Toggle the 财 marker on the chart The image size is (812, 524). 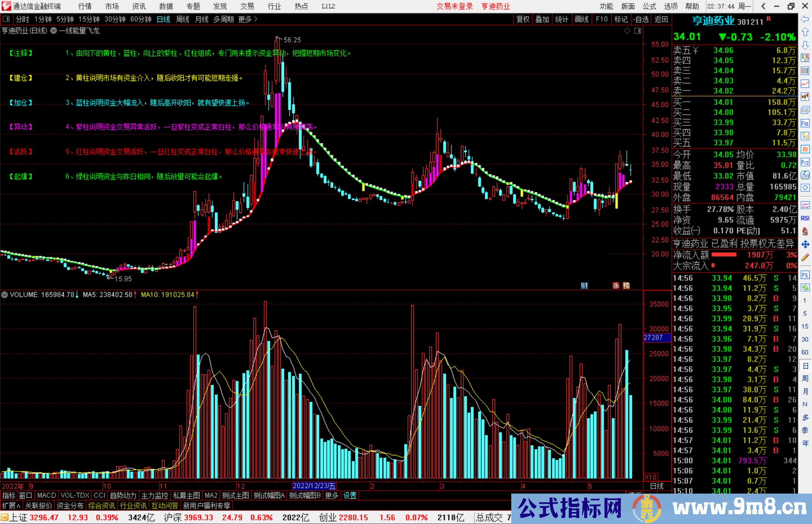click(584, 285)
